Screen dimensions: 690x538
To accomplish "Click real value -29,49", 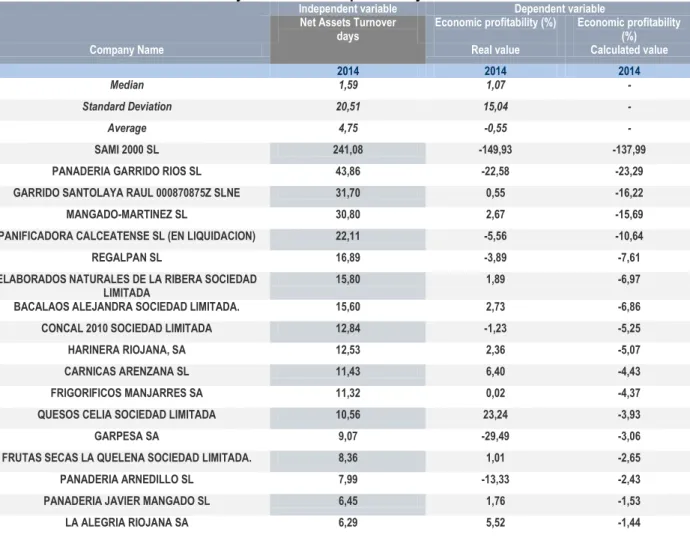I will click(495, 436).
